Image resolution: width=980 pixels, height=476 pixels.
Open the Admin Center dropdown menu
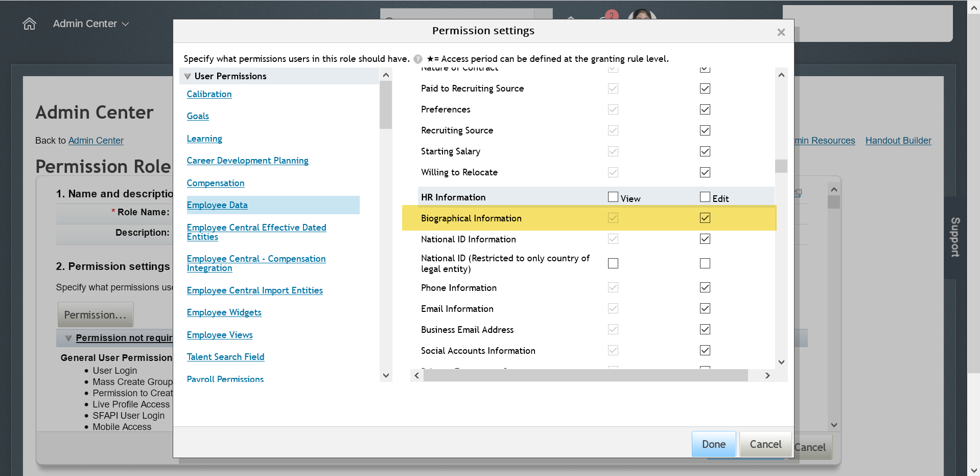(91, 24)
